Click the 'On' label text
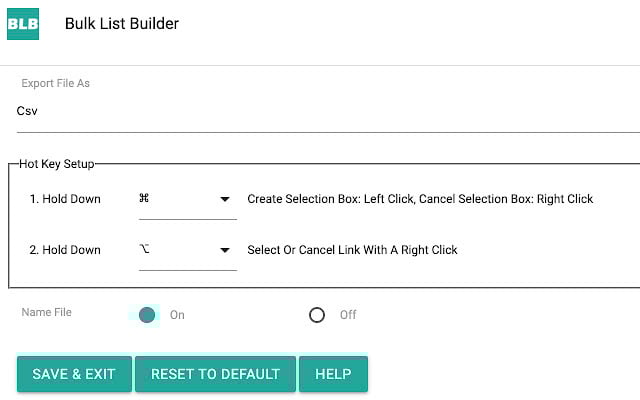 tap(177, 315)
